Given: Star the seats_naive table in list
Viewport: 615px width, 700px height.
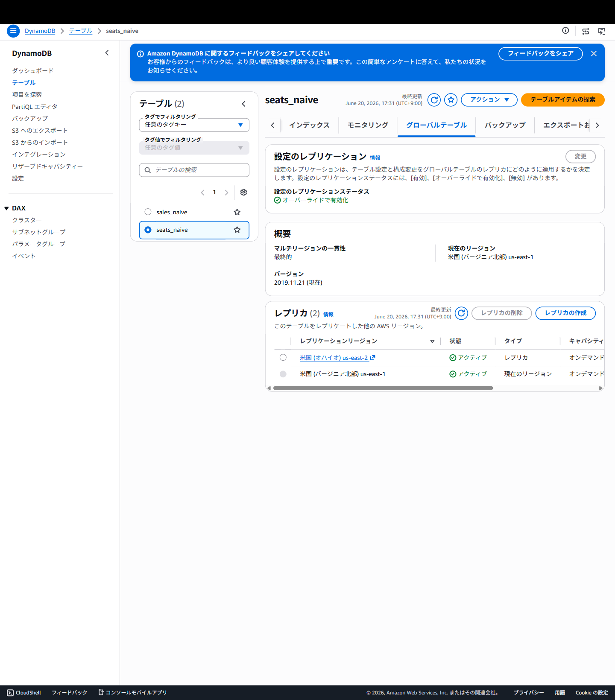Looking at the screenshot, I should [237, 230].
